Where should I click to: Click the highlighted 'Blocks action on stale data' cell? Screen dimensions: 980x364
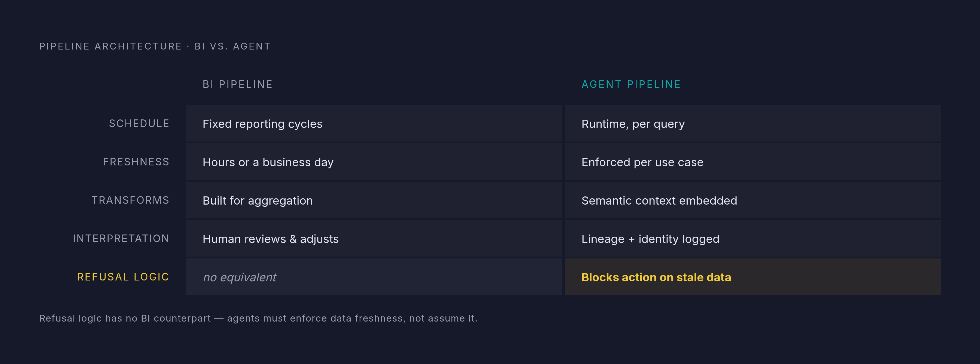pyautogui.click(x=753, y=277)
